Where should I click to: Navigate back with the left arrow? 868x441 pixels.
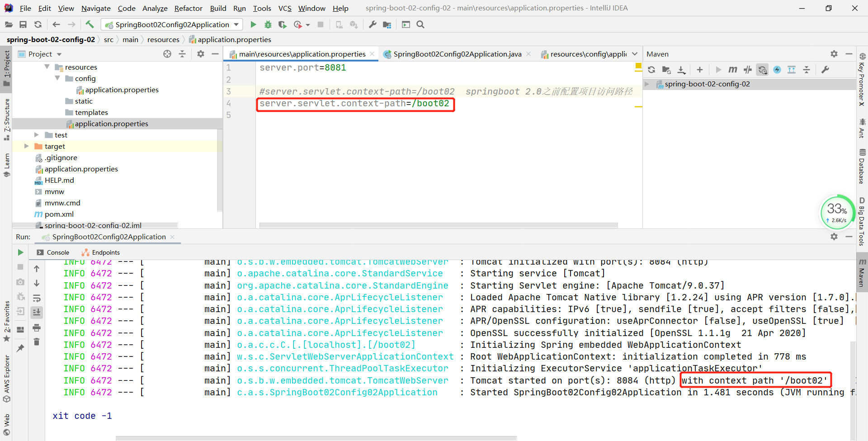point(56,24)
